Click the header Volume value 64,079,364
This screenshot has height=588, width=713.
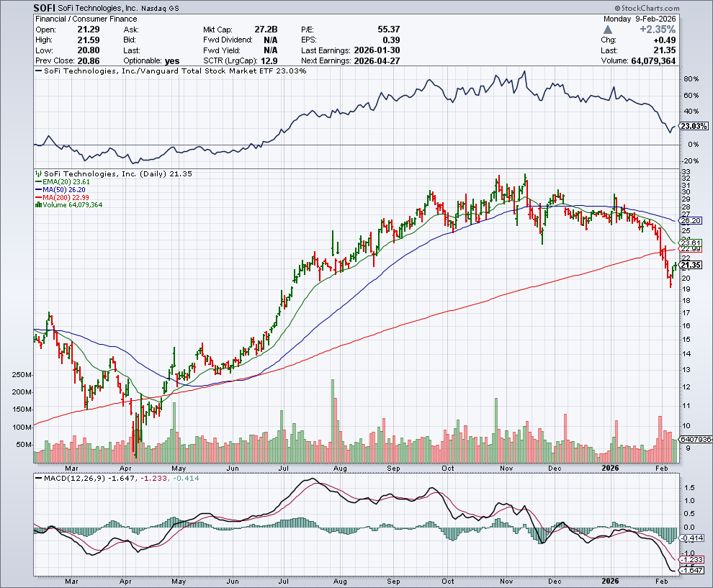pos(653,61)
